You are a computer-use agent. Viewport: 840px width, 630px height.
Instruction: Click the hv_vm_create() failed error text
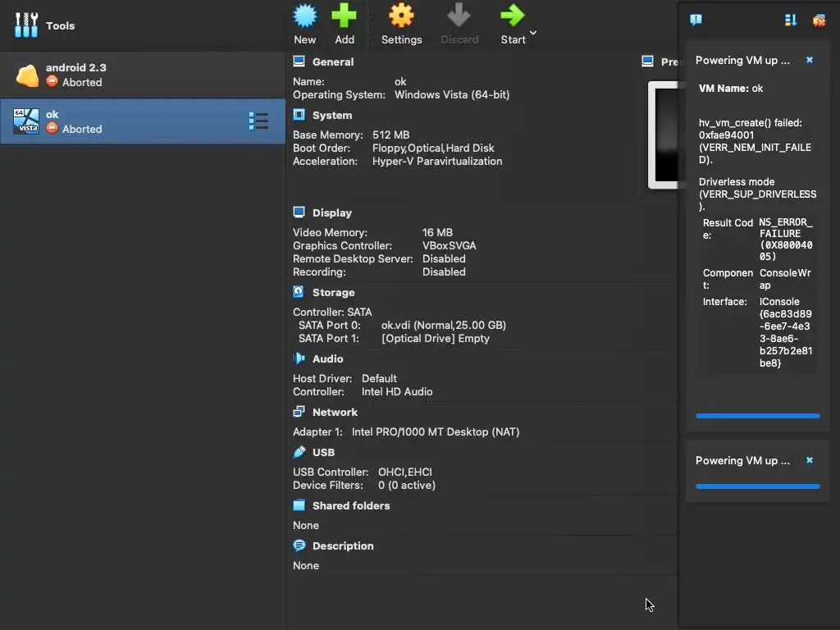pyautogui.click(x=756, y=141)
